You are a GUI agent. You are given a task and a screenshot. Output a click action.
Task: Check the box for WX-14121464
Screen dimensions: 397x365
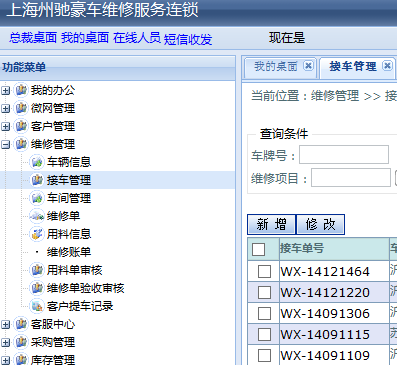coord(264,272)
